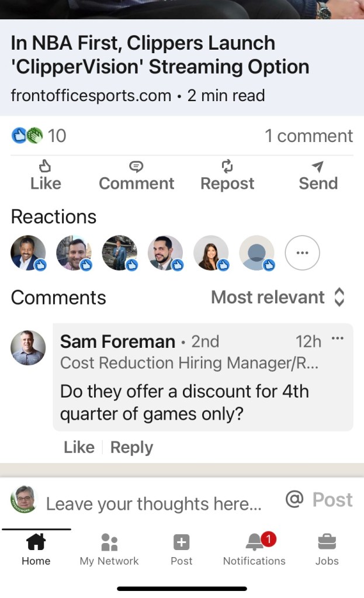The width and height of the screenshot is (364, 598).
Task: Switch to the Home tab
Action: 36,542
